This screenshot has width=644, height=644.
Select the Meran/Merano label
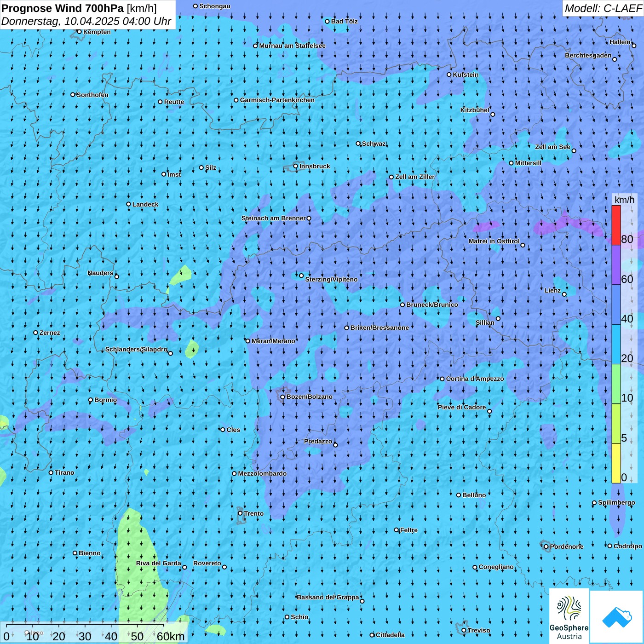[x=273, y=341]
